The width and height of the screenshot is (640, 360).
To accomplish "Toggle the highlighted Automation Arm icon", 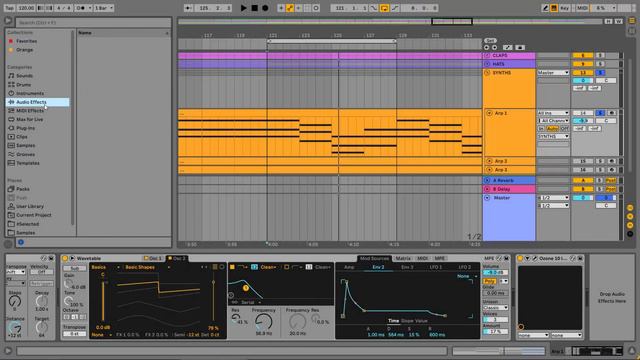I will tap(289, 8).
